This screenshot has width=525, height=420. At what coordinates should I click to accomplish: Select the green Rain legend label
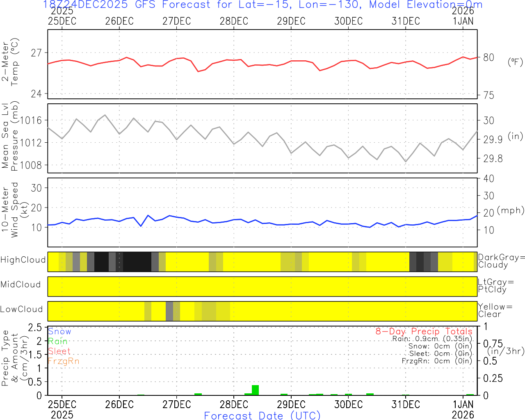tap(58, 341)
